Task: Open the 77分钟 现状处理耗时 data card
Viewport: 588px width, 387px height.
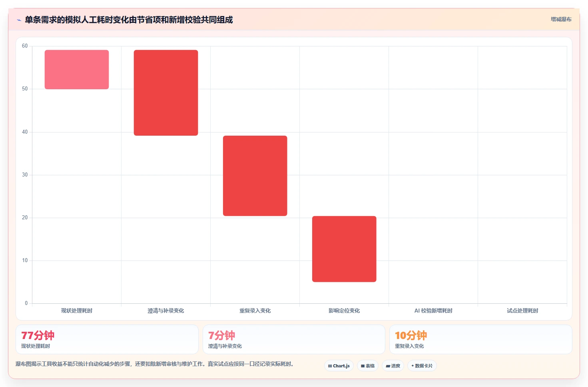Action: [x=107, y=339]
